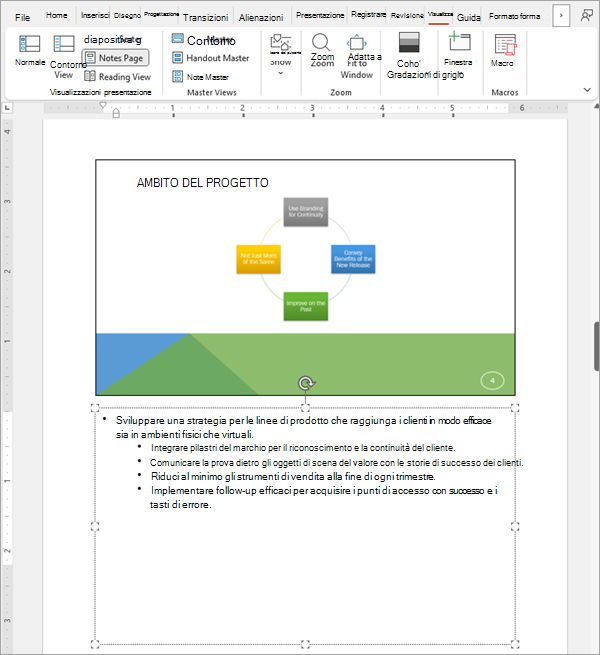Click the AMBITO DEL PROGETTO title
This screenshot has height=655, width=600.
pyautogui.click(x=203, y=183)
